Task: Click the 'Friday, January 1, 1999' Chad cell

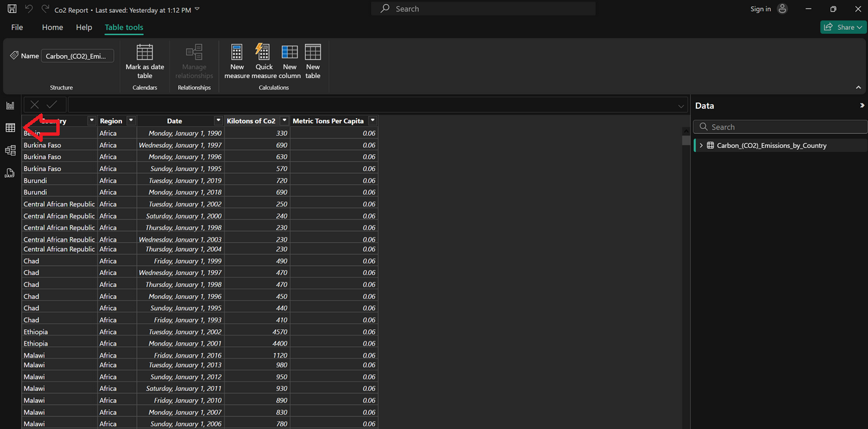Action: click(x=180, y=261)
